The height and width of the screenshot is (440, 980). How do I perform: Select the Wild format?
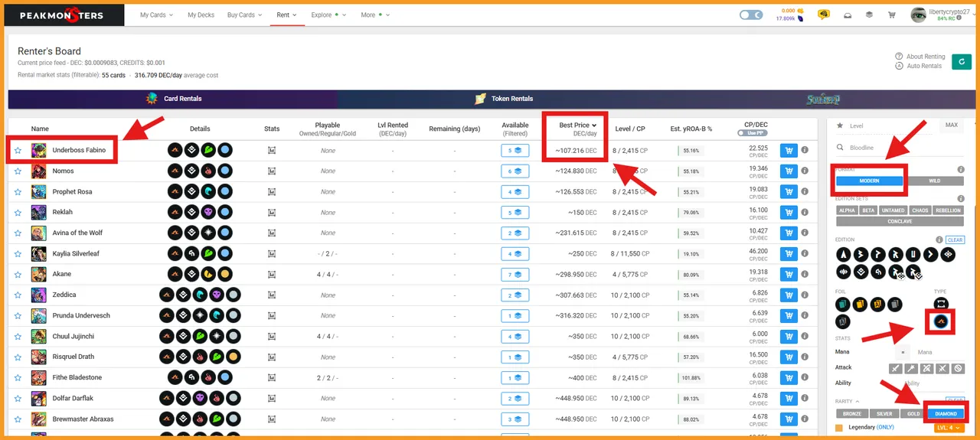[x=934, y=181]
